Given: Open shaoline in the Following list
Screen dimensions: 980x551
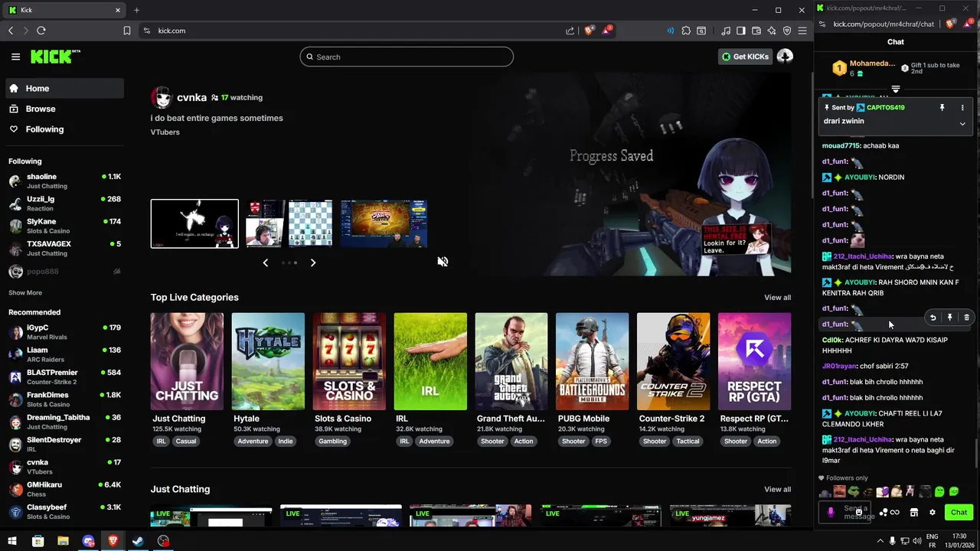Looking at the screenshot, I should tap(64, 181).
